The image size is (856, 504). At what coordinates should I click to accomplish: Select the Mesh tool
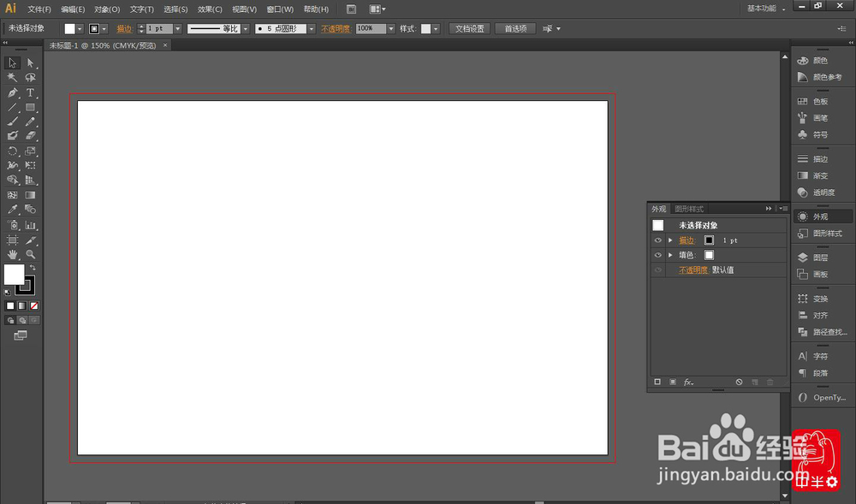pos(12,195)
